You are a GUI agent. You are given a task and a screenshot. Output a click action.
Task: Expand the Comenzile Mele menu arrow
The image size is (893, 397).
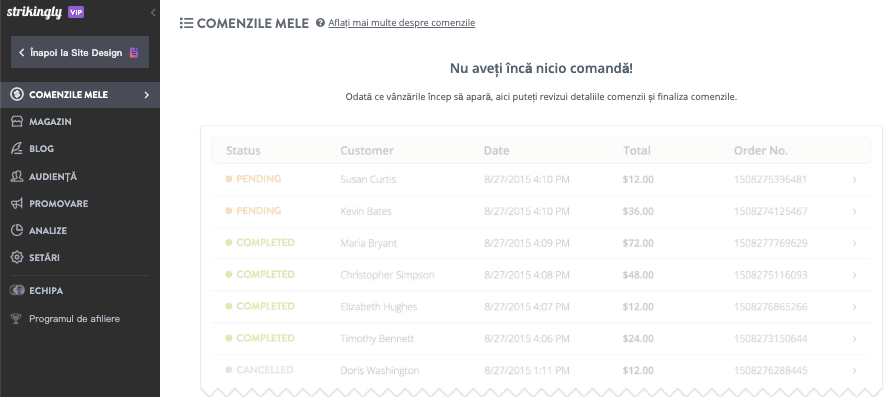pos(146,95)
